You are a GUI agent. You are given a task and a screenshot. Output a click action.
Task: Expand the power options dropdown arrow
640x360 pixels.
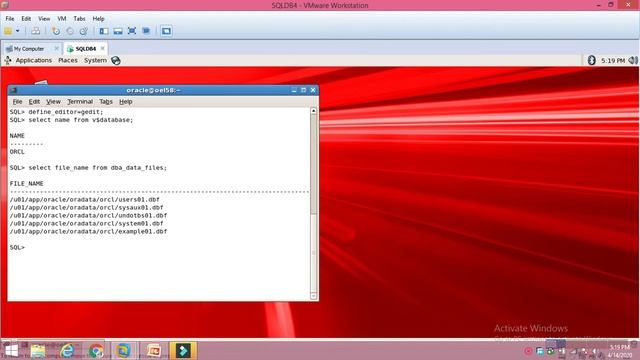(x=18, y=31)
